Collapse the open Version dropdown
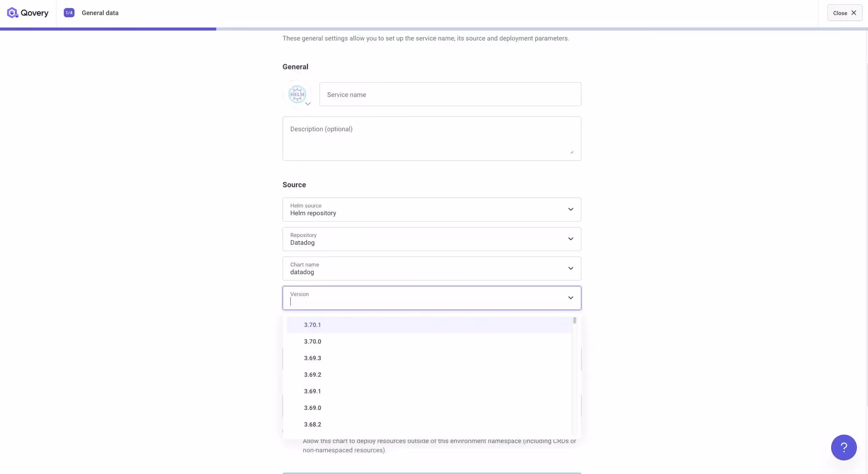 571,297
